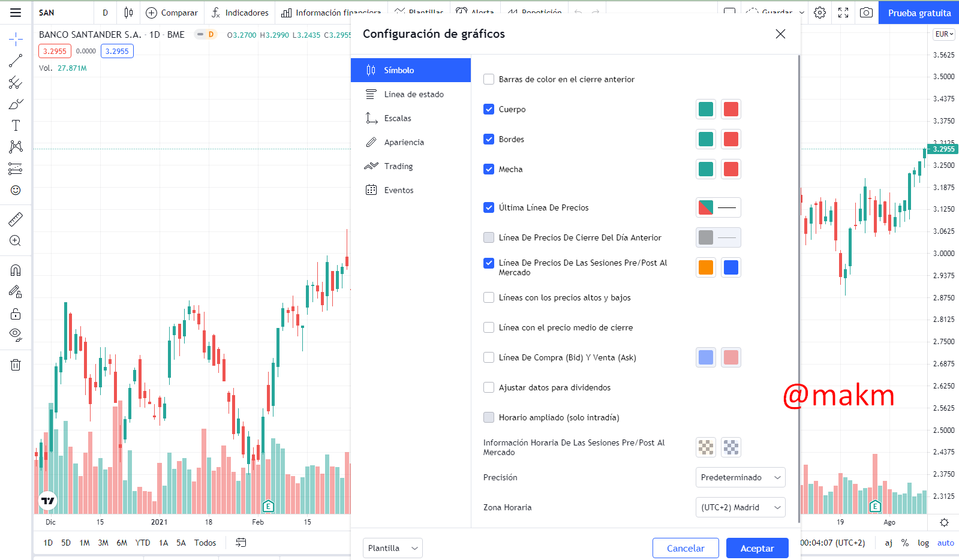Uncheck the Mecha checkbox
Screen dimensions: 959x560
coord(489,169)
